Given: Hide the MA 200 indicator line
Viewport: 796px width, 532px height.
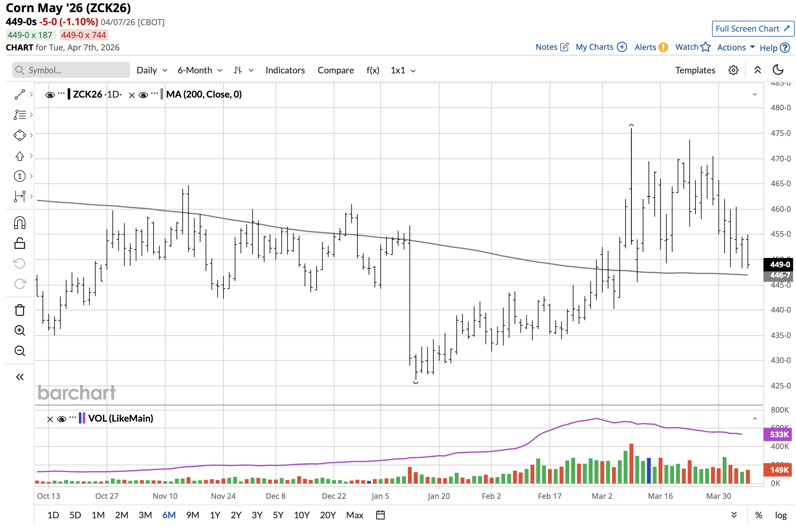Looking at the screenshot, I should 143,95.
